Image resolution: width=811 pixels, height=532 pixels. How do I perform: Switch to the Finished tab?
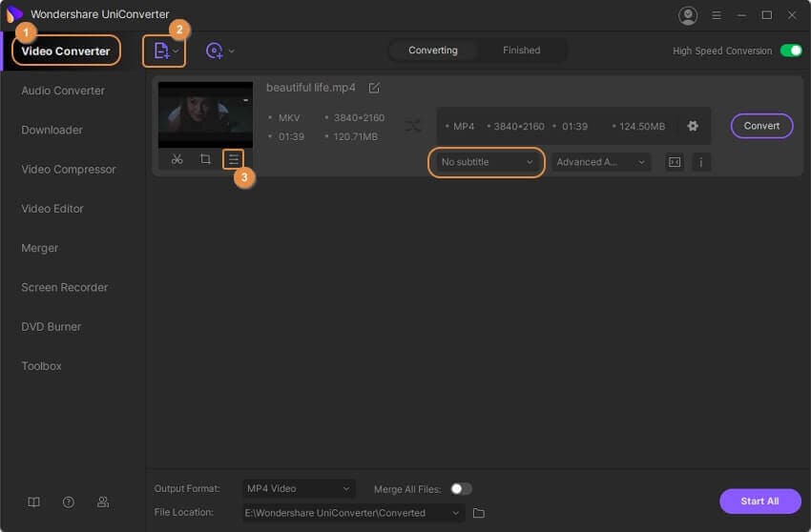pyautogui.click(x=521, y=51)
